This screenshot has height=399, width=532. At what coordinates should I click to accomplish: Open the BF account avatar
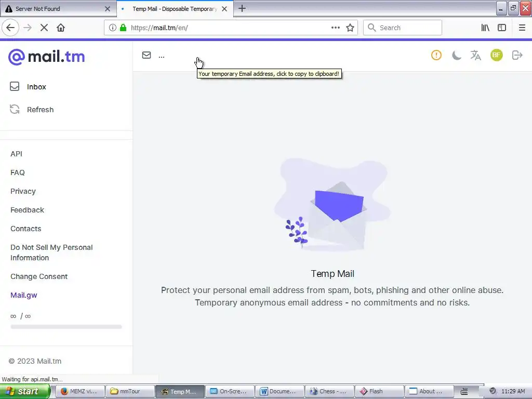(496, 55)
